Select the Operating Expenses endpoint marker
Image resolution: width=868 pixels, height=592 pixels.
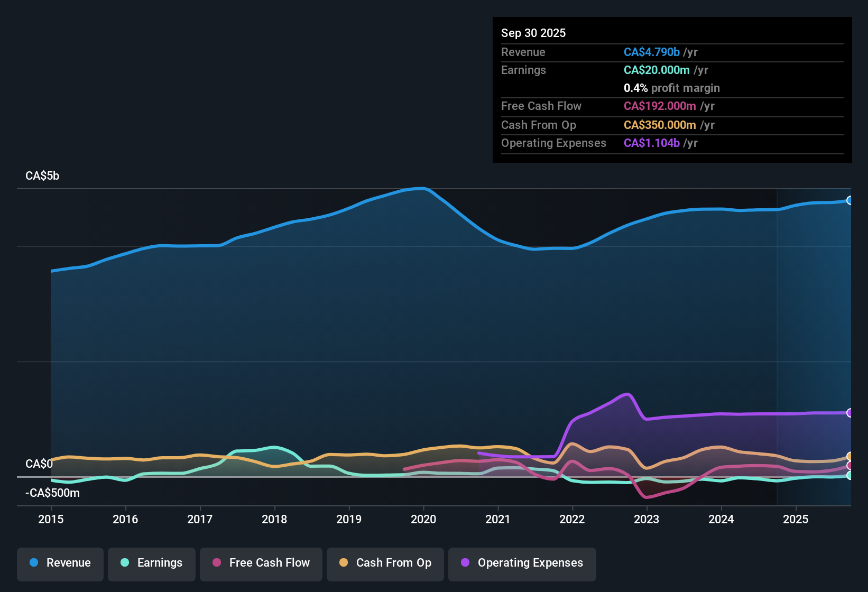click(849, 412)
